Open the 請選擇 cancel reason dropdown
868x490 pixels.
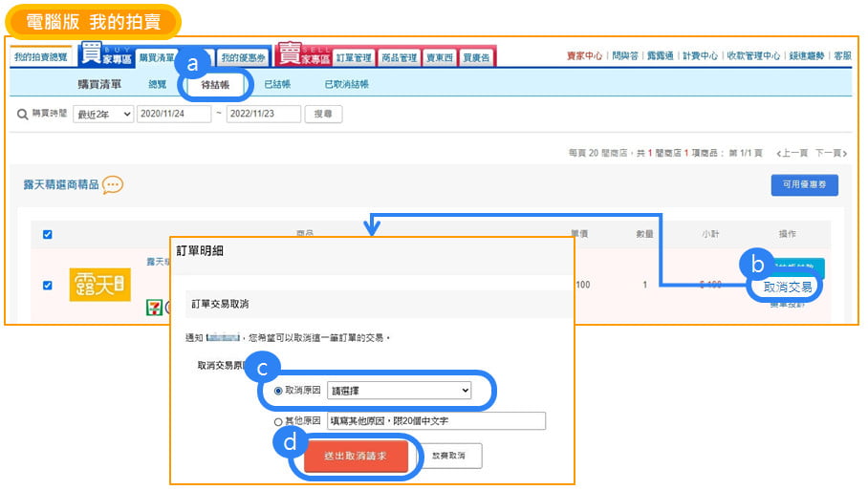tap(399, 391)
